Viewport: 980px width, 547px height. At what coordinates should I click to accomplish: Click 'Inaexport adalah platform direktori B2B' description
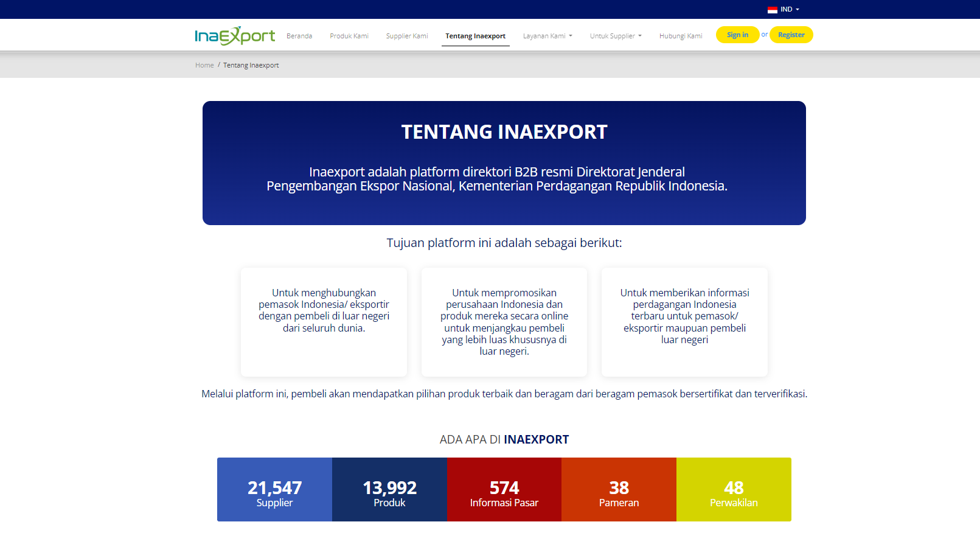pyautogui.click(x=497, y=179)
